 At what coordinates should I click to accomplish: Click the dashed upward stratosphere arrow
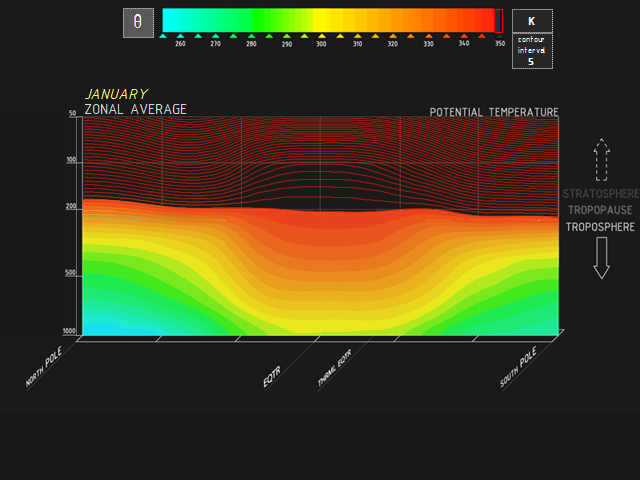coord(601,159)
